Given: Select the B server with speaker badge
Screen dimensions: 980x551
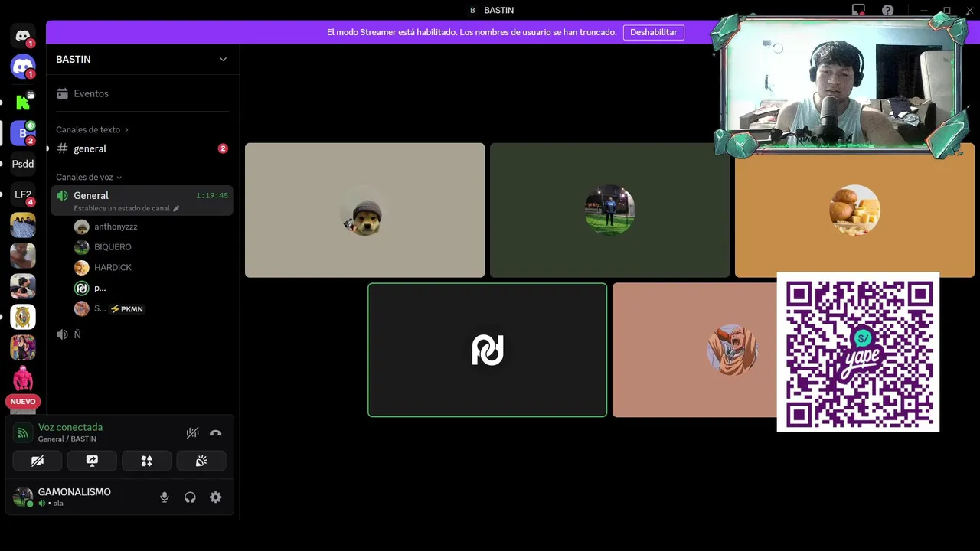Looking at the screenshot, I should pyautogui.click(x=23, y=132).
